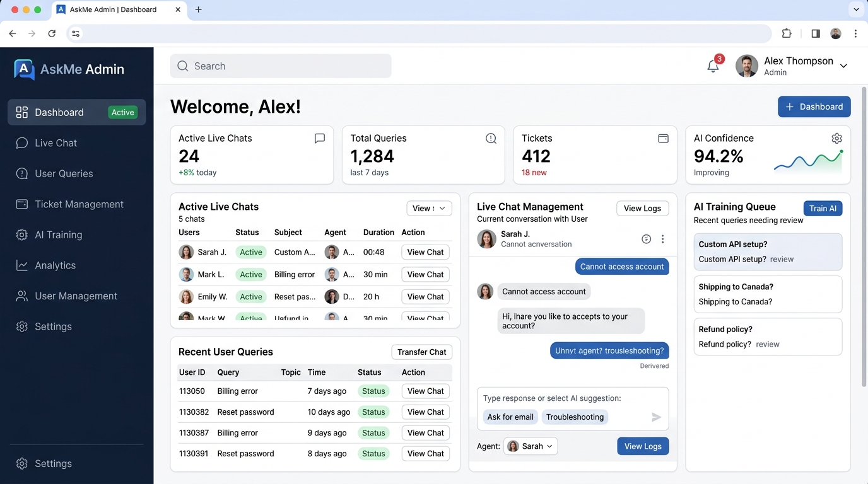This screenshot has height=484, width=868.
Task: Click the blue Dashboard button with plus sign
Action: tap(814, 107)
